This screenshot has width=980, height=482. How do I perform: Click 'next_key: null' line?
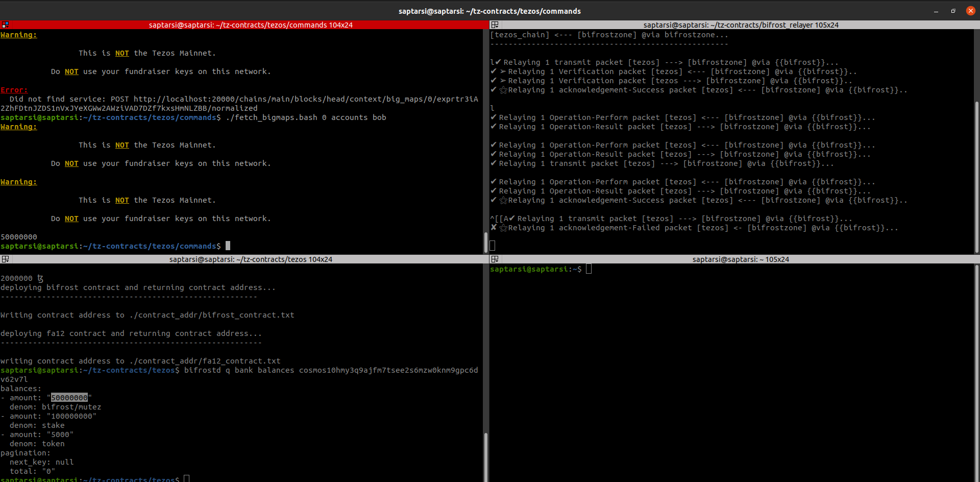click(x=41, y=462)
